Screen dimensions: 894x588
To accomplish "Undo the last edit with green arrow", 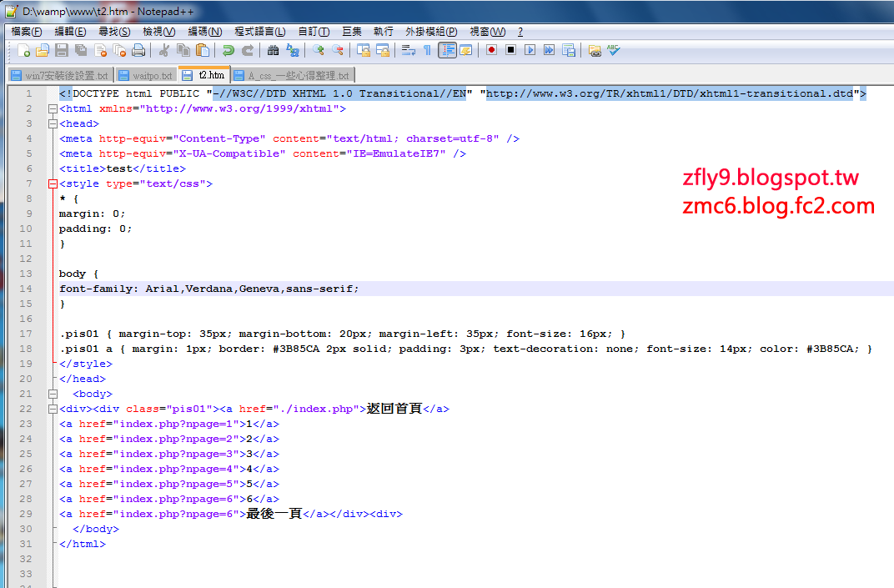I will pyautogui.click(x=228, y=50).
